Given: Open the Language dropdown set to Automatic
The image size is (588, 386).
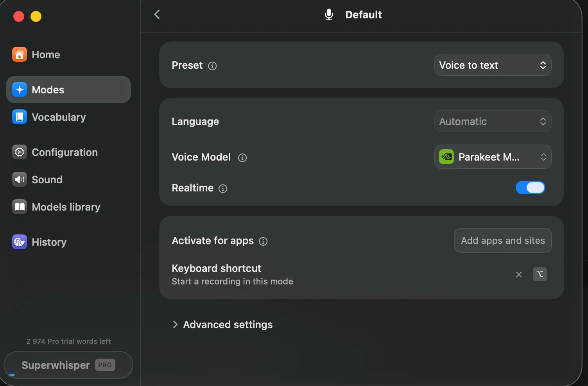Looking at the screenshot, I should click(493, 121).
